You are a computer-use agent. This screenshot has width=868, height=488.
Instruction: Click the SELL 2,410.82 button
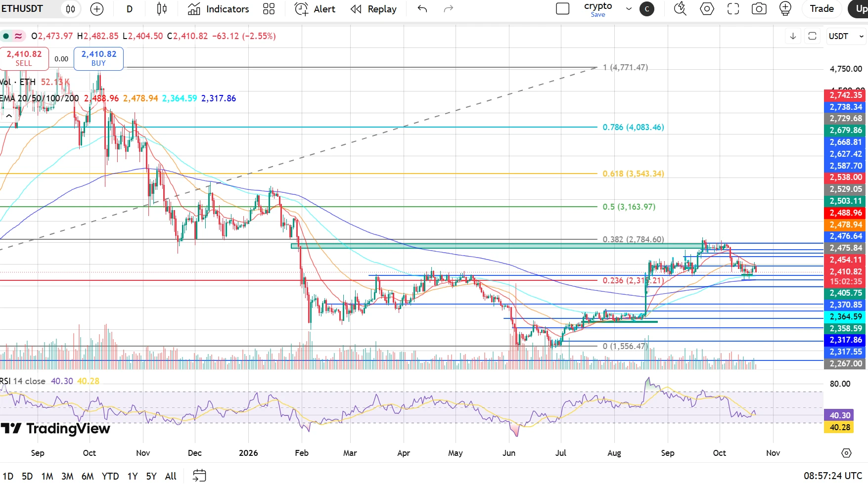point(24,58)
